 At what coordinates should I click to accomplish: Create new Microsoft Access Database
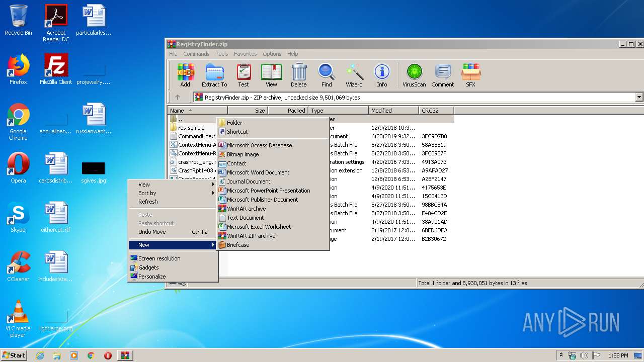click(273, 145)
